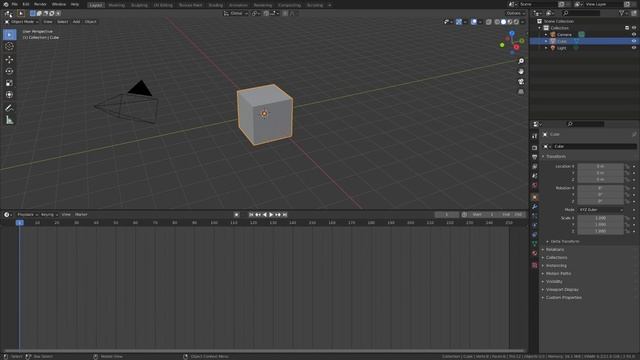Toggle camera view icon in viewport

[x=521, y=82]
